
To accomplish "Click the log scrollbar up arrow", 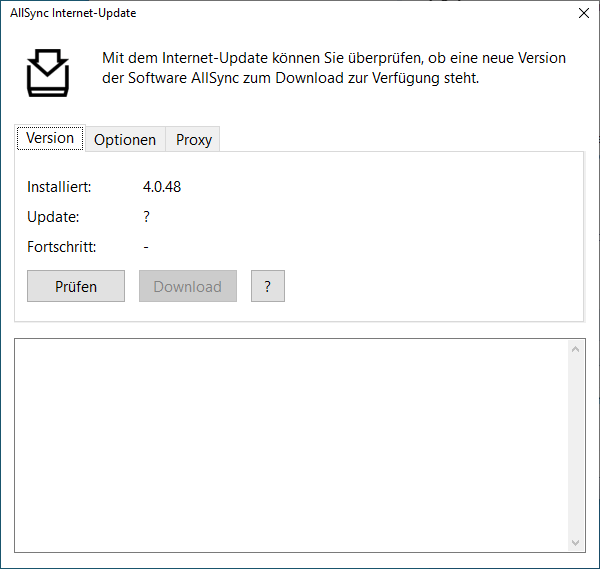I will click(x=575, y=349).
